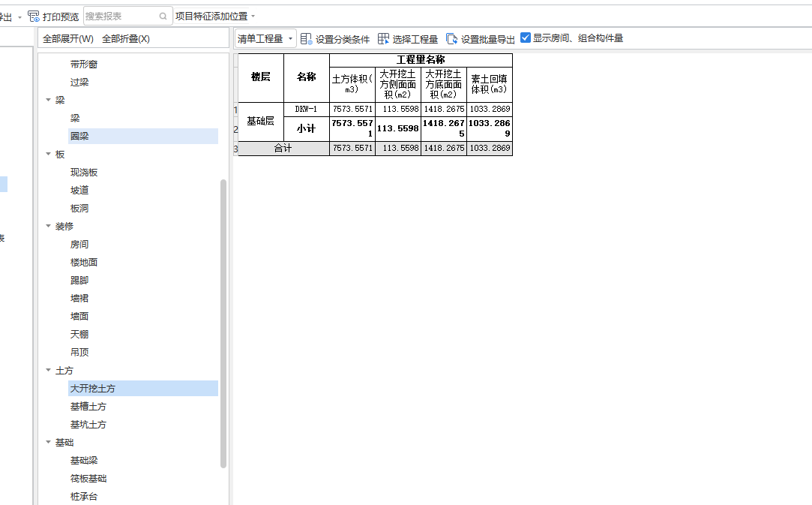
Task: Click the 合计 total row label
Action: click(x=283, y=149)
